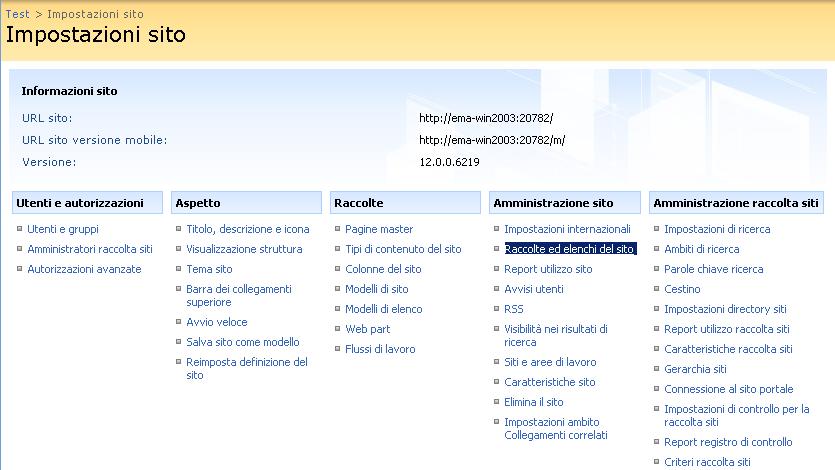
Task: Open Report registro di controllo
Action: pos(728,442)
